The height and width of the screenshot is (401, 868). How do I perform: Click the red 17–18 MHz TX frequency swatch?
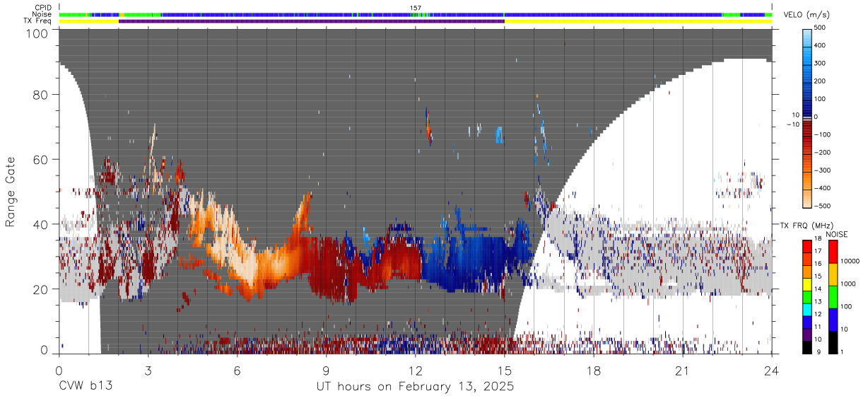(807, 245)
